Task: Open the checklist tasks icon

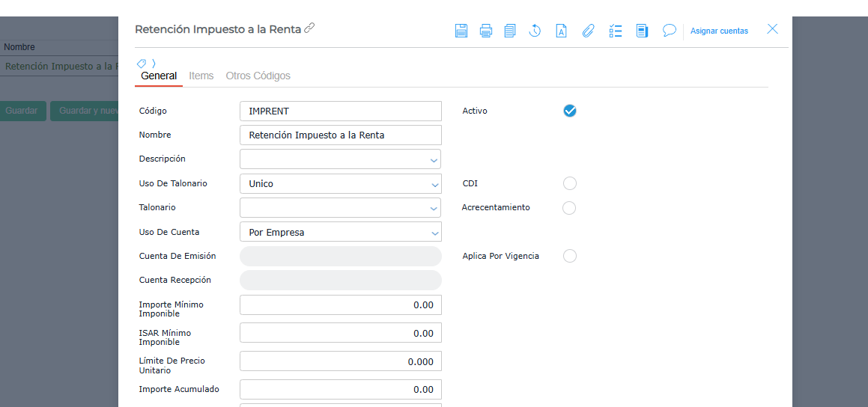Action: coord(616,31)
